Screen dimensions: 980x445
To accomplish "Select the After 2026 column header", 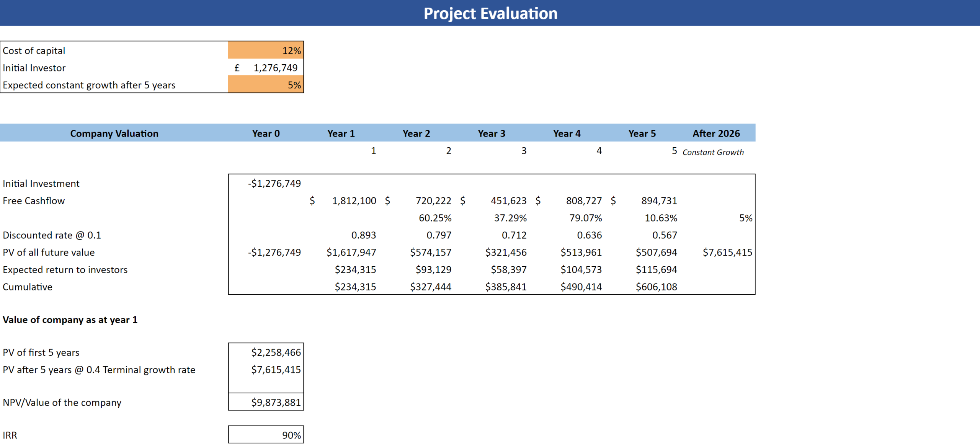I will pos(716,133).
